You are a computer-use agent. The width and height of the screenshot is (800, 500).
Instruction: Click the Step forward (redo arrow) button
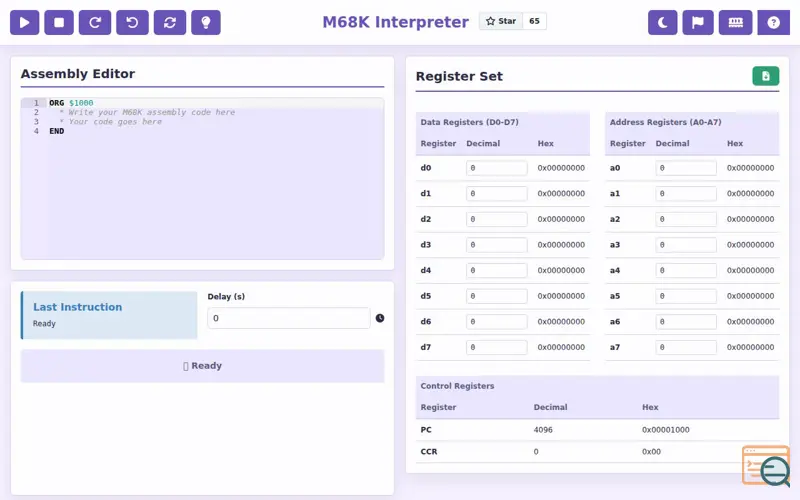pos(95,22)
